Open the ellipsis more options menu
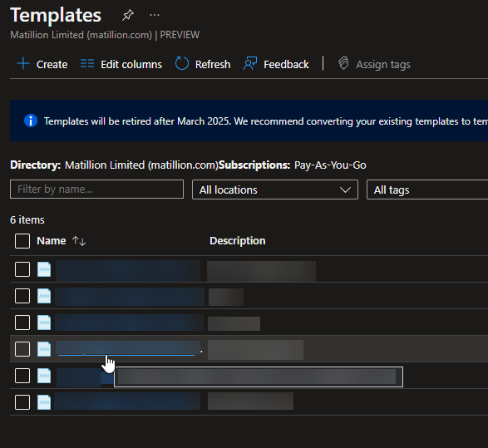 (155, 15)
